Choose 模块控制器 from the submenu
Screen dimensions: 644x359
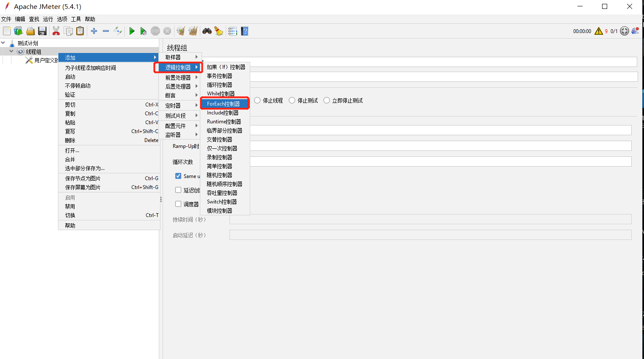[x=225, y=211]
